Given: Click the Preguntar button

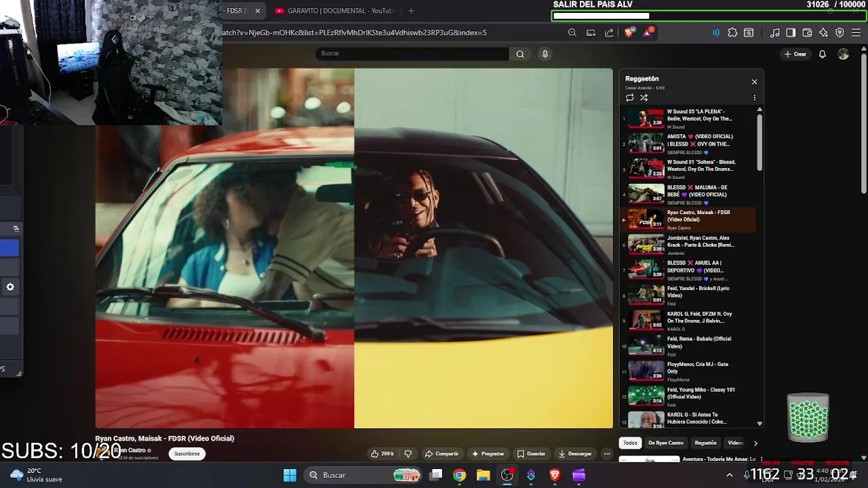Looking at the screenshot, I should click(x=488, y=453).
